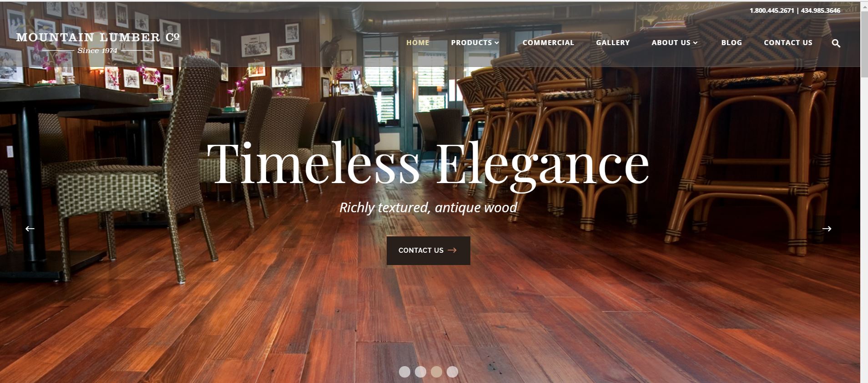This screenshot has height=383, width=868.
Task: Select the first carousel slide dot
Action: (404, 372)
